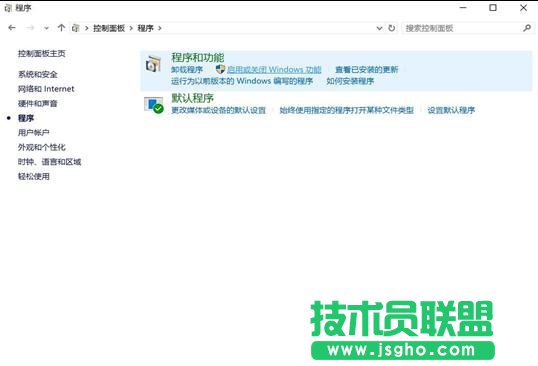538x366 pixels.
Task: Open 如何安装程序 link
Action: [x=350, y=81]
